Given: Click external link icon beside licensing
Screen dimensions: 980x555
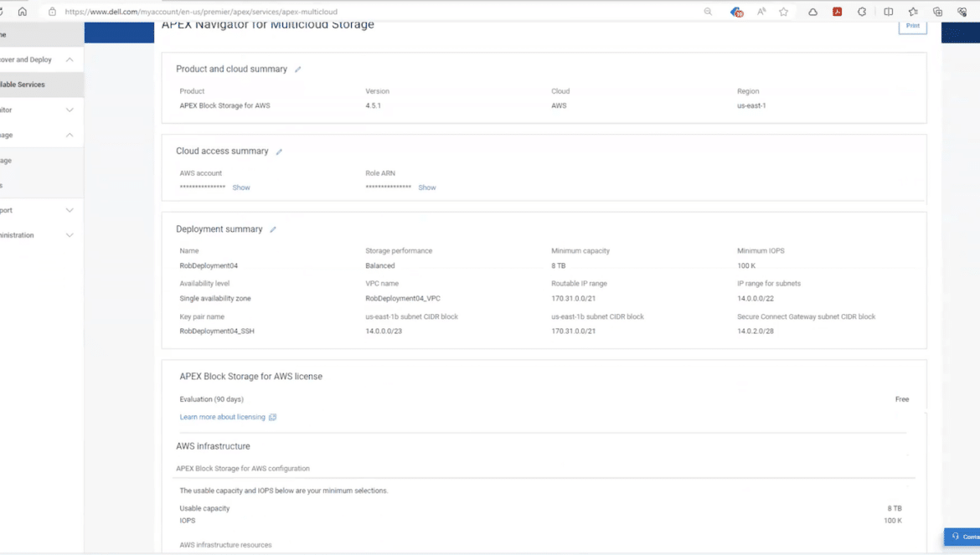Looking at the screenshot, I should (272, 417).
